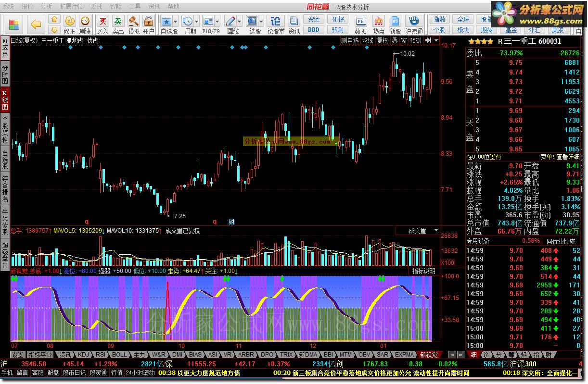The height and width of the screenshot is (384, 588).
Task: Toggle 窗 multi-window option
Action: pyautogui.click(x=403, y=40)
